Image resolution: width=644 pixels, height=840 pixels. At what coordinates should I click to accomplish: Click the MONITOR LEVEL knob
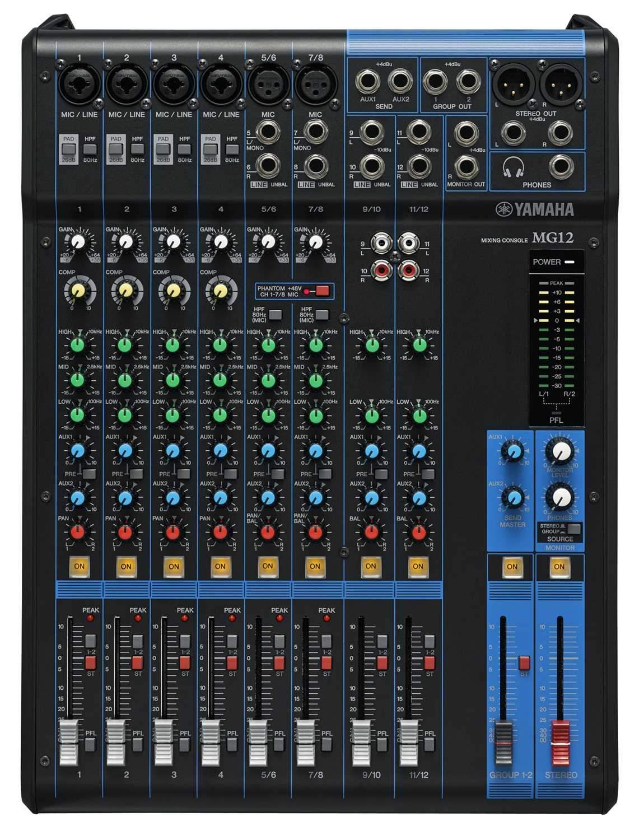click(x=559, y=450)
